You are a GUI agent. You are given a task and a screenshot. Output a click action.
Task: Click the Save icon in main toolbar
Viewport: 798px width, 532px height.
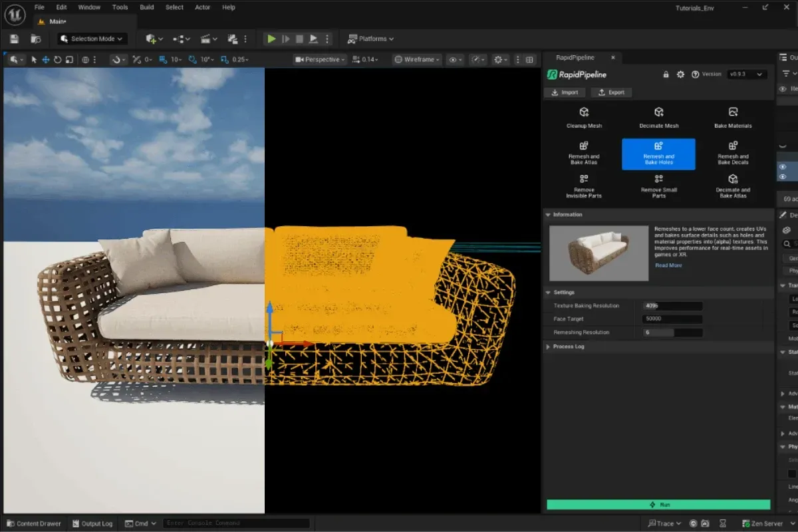(x=15, y=39)
